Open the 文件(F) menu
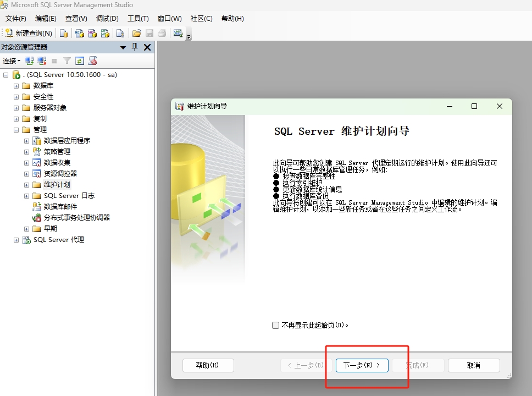Screen dimensions: 532x396 (x=15, y=19)
